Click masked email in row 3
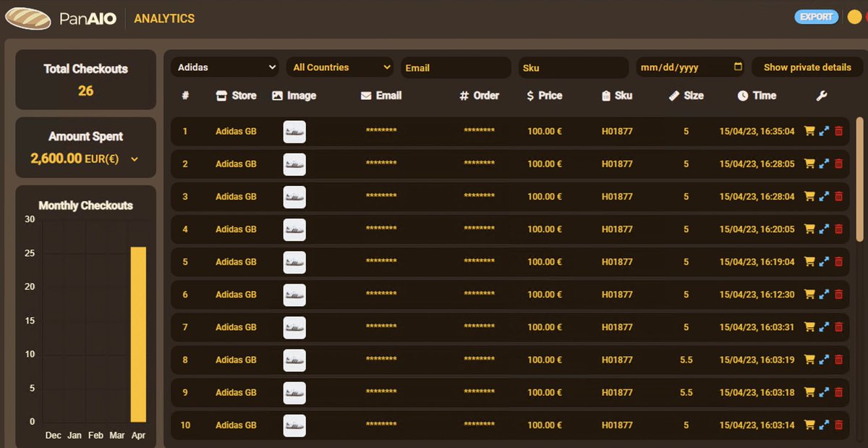The image size is (868, 448). coord(381,197)
